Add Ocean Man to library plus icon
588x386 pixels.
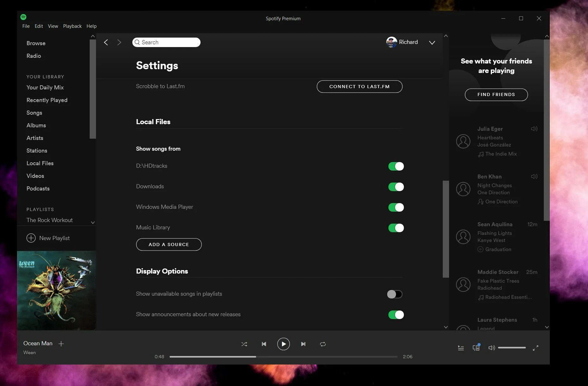click(61, 344)
